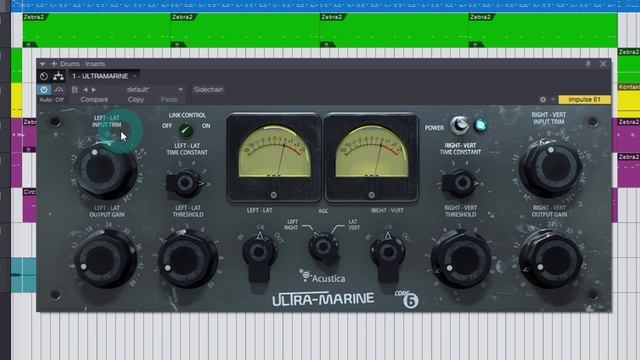Image resolution: width=640 pixels, height=360 pixels.
Task: Pin the plugin window
Action: point(588,64)
